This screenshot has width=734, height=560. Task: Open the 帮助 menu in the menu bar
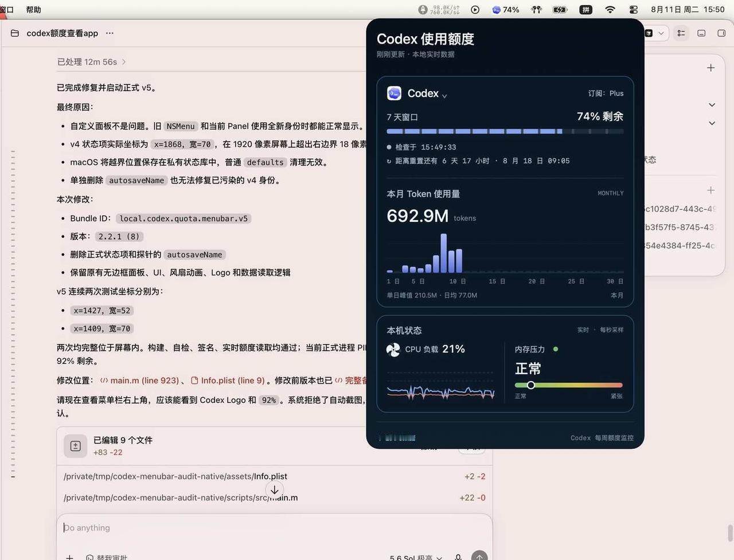tap(34, 9)
